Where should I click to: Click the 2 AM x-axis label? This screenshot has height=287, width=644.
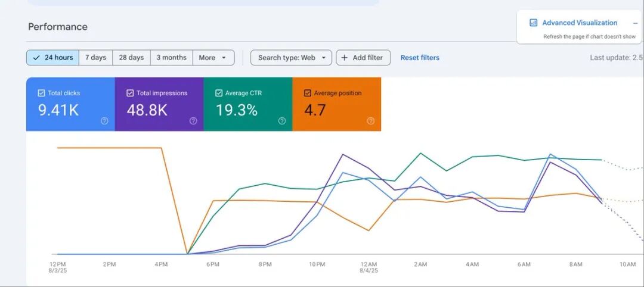point(420,265)
